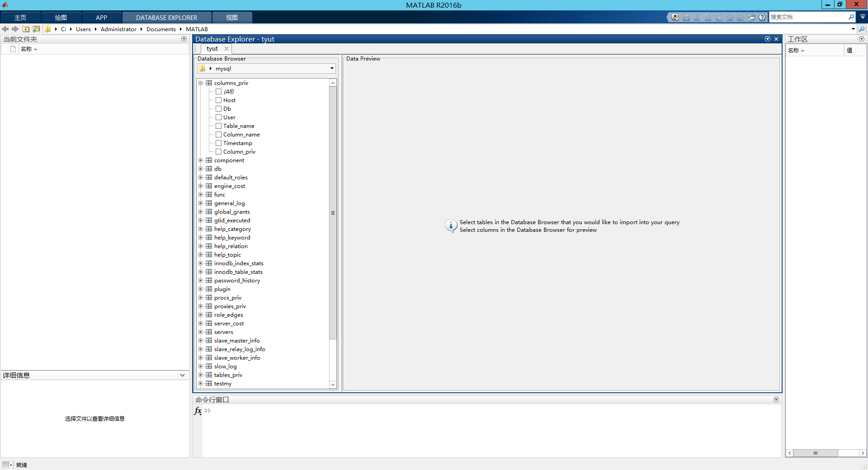Open the search in current folder icon
Screen dimensions: 868x470
pyautogui.click(x=863, y=29)
